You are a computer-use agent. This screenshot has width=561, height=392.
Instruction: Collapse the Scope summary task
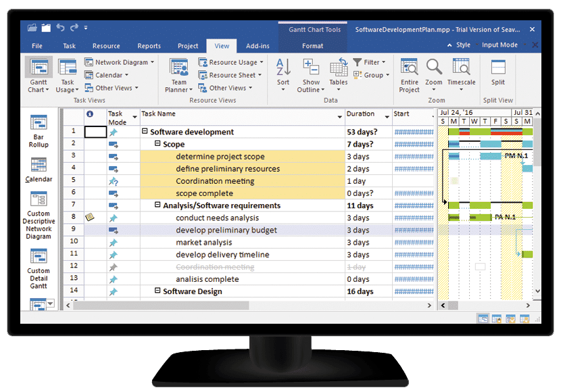pos(157,143)
